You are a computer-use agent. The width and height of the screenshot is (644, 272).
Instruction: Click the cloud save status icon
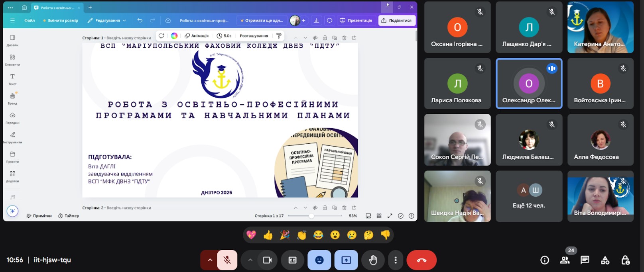(x=168, y=20)
